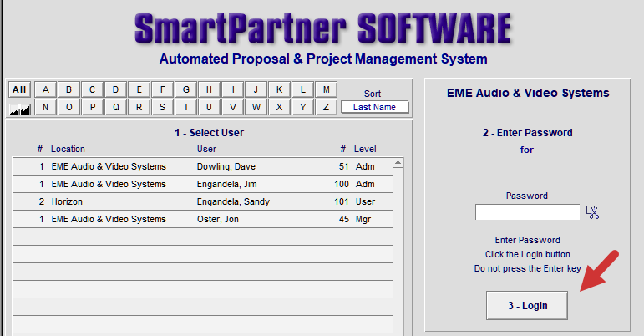Click the 3 - Login button
Image resolution: width=644 pixels, height=336 pixels.
527,306
